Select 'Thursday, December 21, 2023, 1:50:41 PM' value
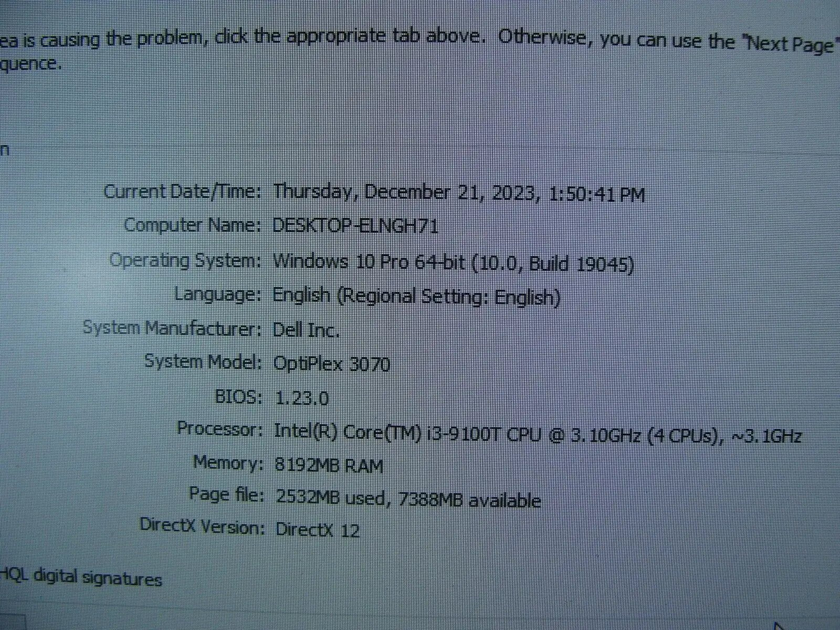Image resolution: width=840 pixels, height=630 pixels. click(458, 194)
